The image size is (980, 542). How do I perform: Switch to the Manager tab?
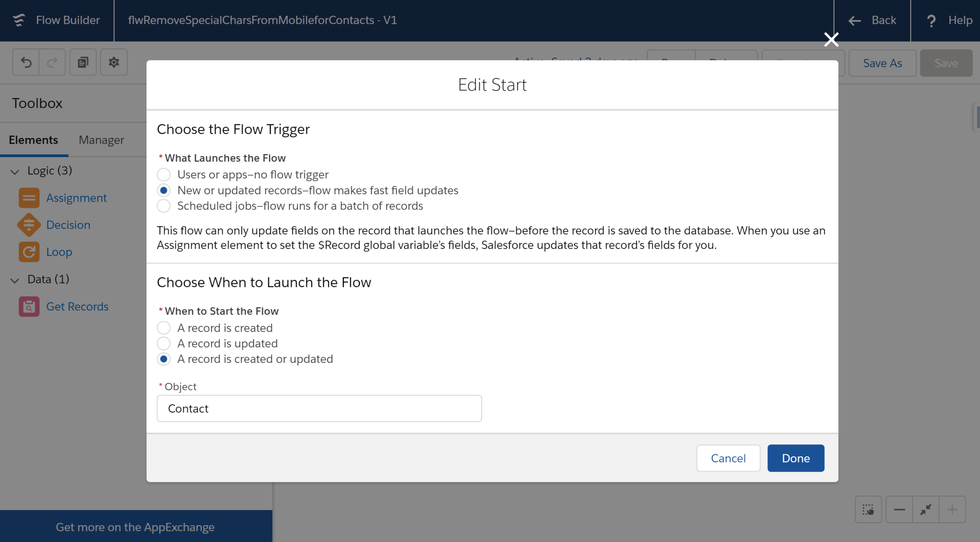pos(101,140)
